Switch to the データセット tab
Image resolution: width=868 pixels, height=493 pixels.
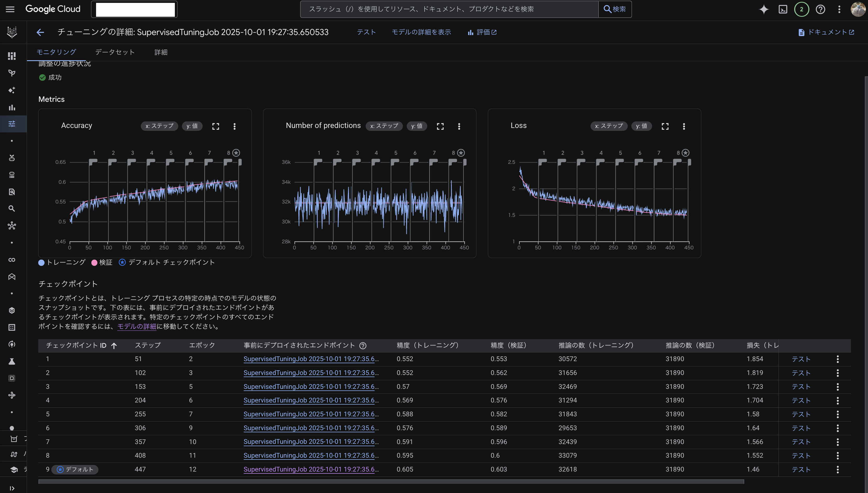[115, 52]
